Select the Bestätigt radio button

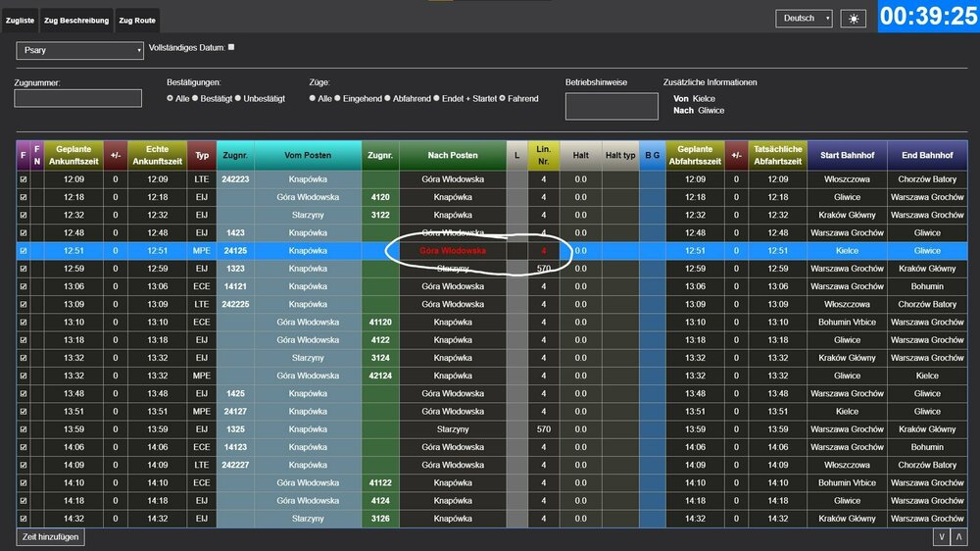point(196,99)
